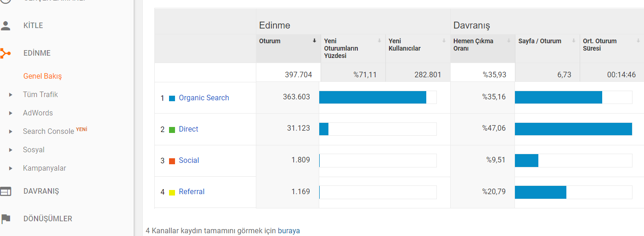Sort by Ort. Oturum Süresi arrow
644x236 pixels.
click(638, 41)
